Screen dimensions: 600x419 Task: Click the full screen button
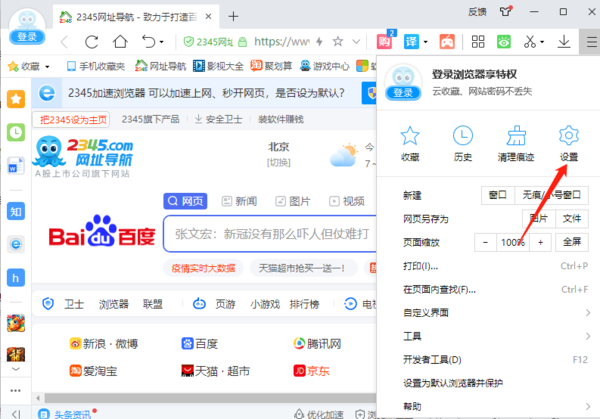point(569,243)
